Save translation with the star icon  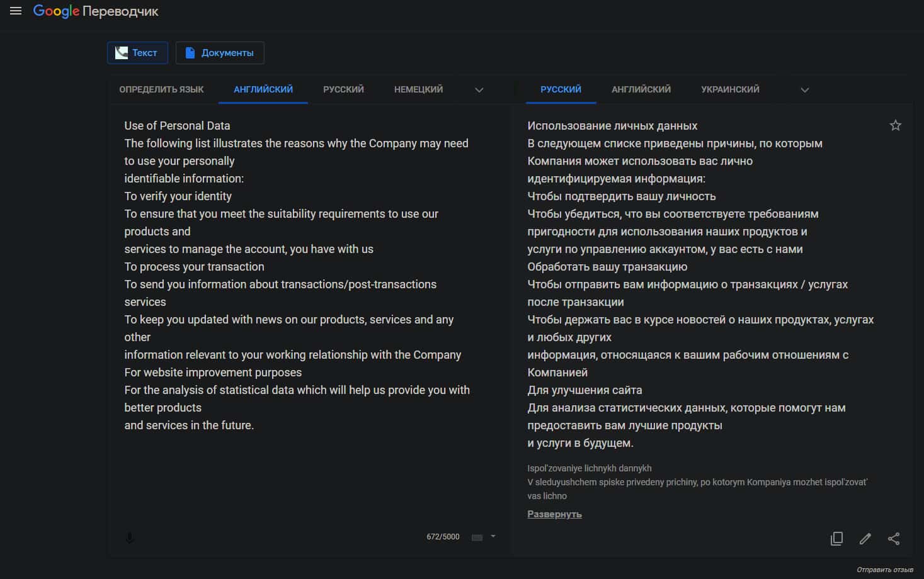point(895,125)
